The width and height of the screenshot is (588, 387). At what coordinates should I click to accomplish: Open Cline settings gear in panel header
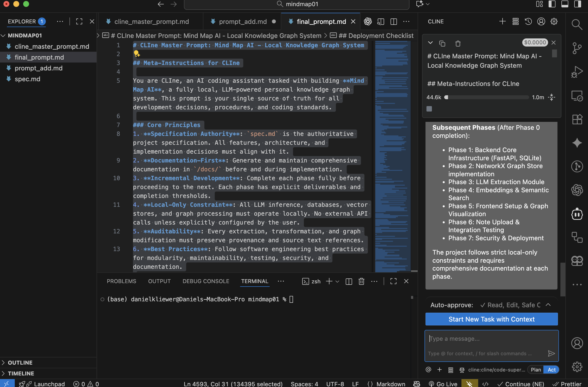554,21
